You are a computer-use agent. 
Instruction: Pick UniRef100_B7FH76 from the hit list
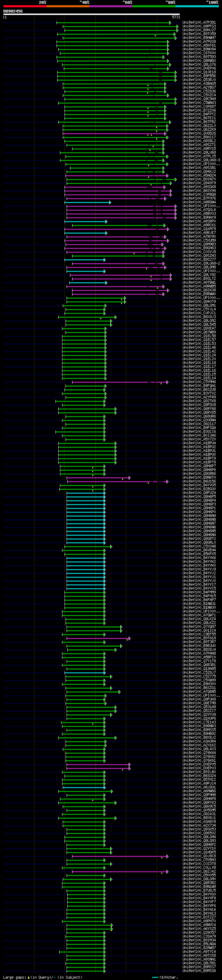click(199, 199)
